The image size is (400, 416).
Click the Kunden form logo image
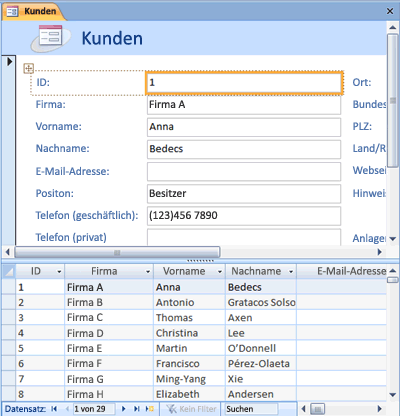pyautogui.click(x=51, y=38)
